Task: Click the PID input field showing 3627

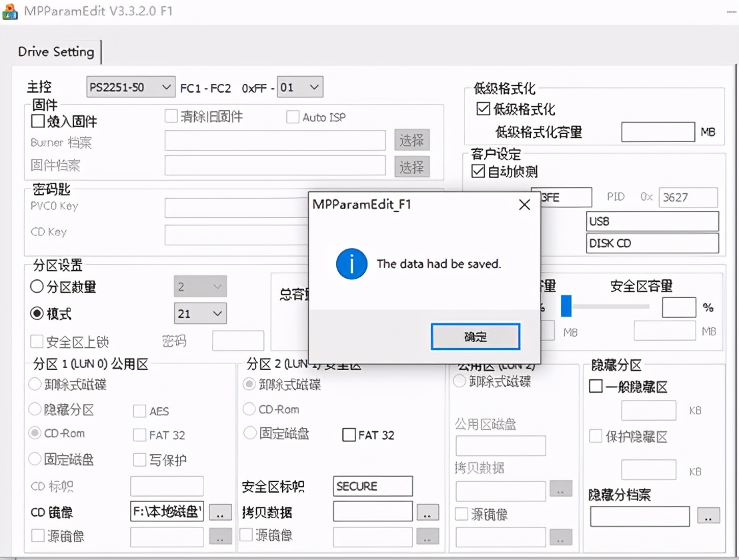Action: 688,197
